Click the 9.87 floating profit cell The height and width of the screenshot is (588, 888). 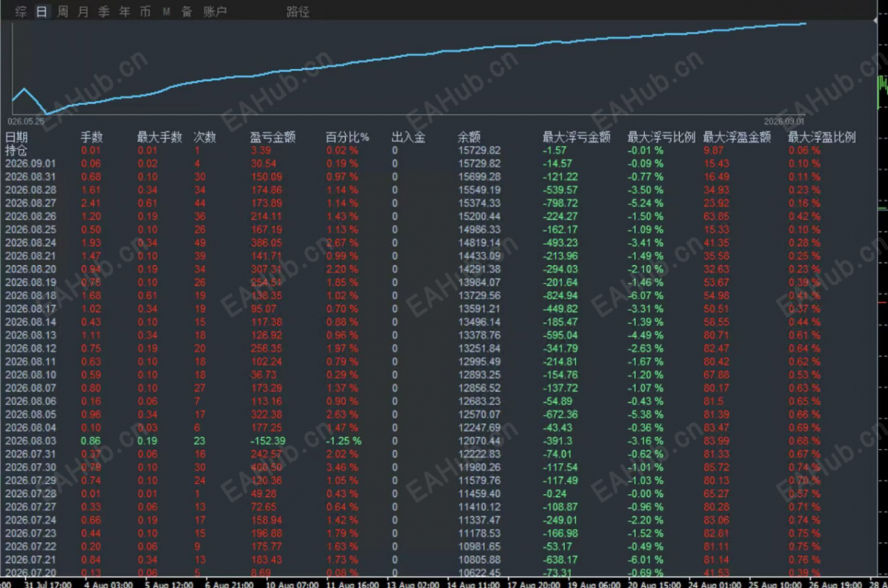click(713, 150)
